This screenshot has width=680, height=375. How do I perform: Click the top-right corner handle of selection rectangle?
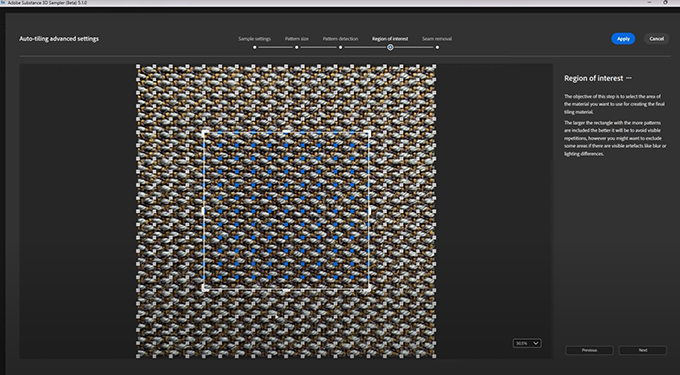point(369,132)
